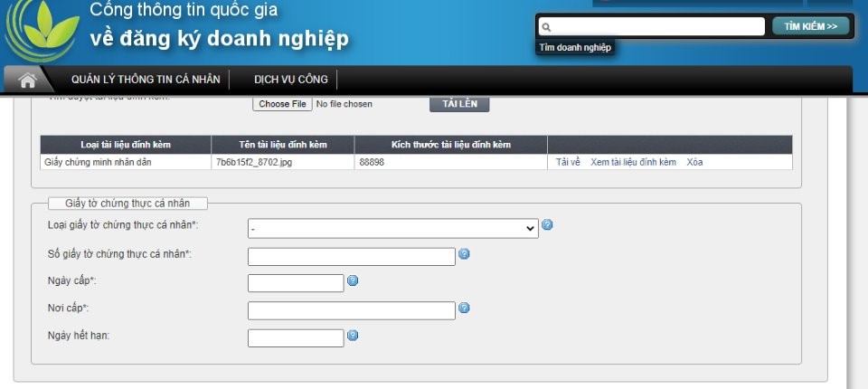The width and height of the screenshot is (868, 389).
Task: Focus the Số giấy tờ chứng thực field
Action: click(x=351, y=257)
